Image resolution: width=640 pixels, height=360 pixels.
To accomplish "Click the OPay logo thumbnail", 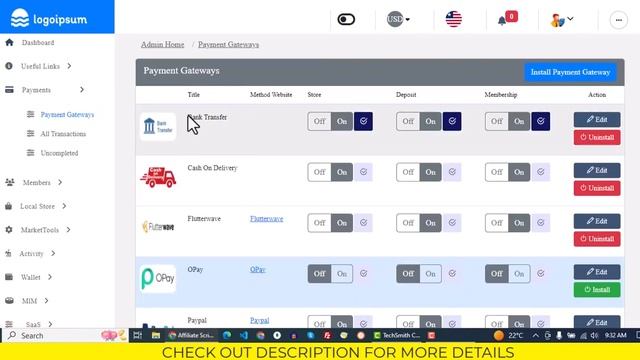I will [158, 279].
